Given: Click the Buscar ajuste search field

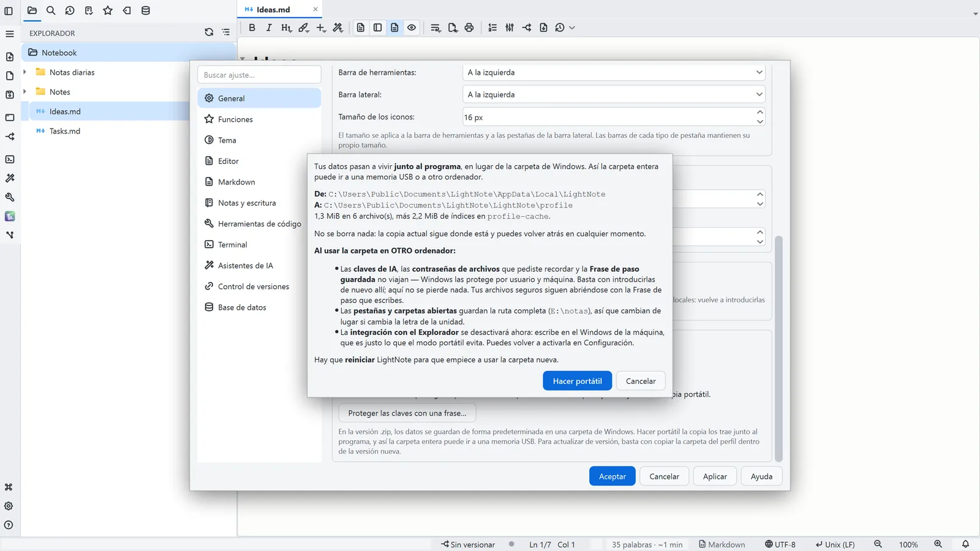Looking at the screenshot, I should [259, 75].
